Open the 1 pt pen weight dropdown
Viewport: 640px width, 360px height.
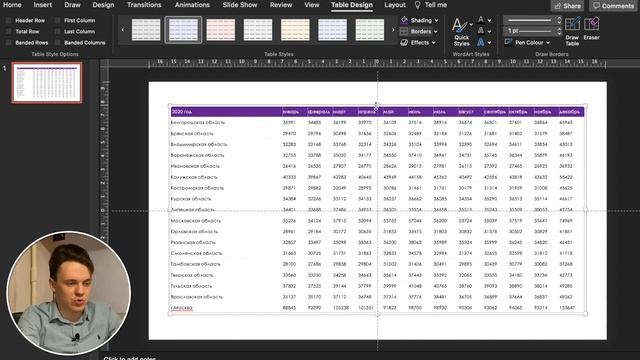533,31
